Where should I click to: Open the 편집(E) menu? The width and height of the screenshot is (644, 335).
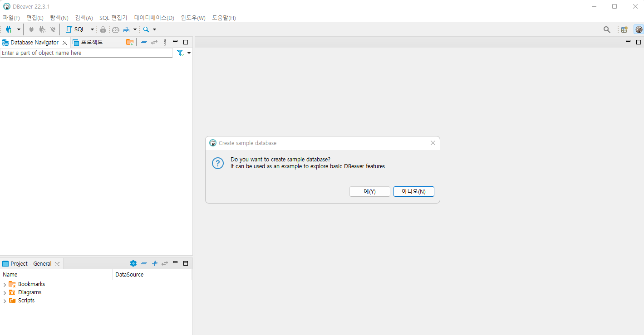point(35,18)
